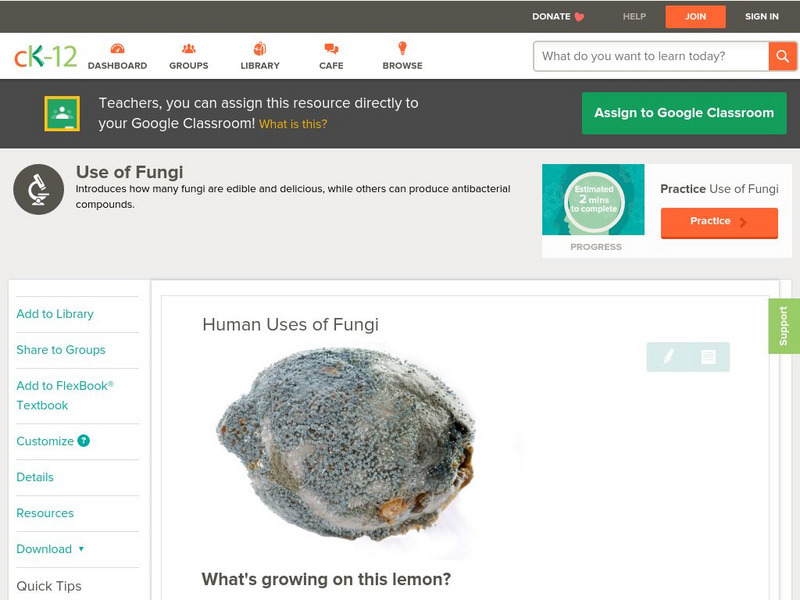
Task: Click the CK-12 logo
Action: pos(46,56)
